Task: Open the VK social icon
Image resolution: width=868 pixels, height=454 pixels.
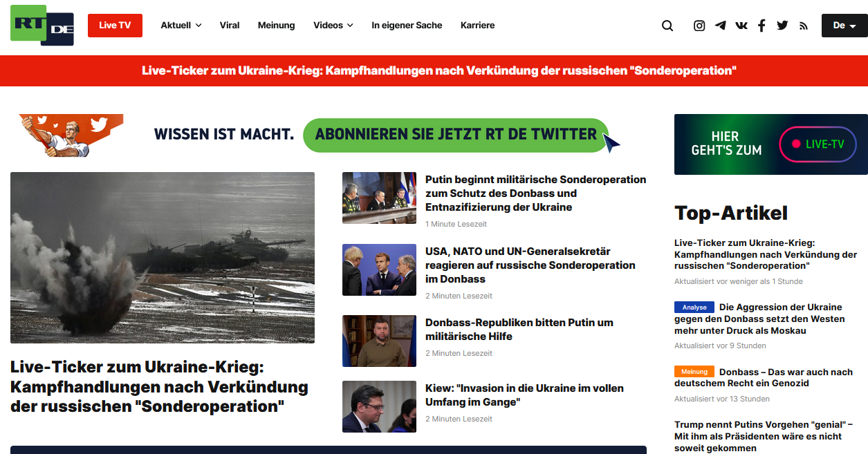Action: click(741, 26)
